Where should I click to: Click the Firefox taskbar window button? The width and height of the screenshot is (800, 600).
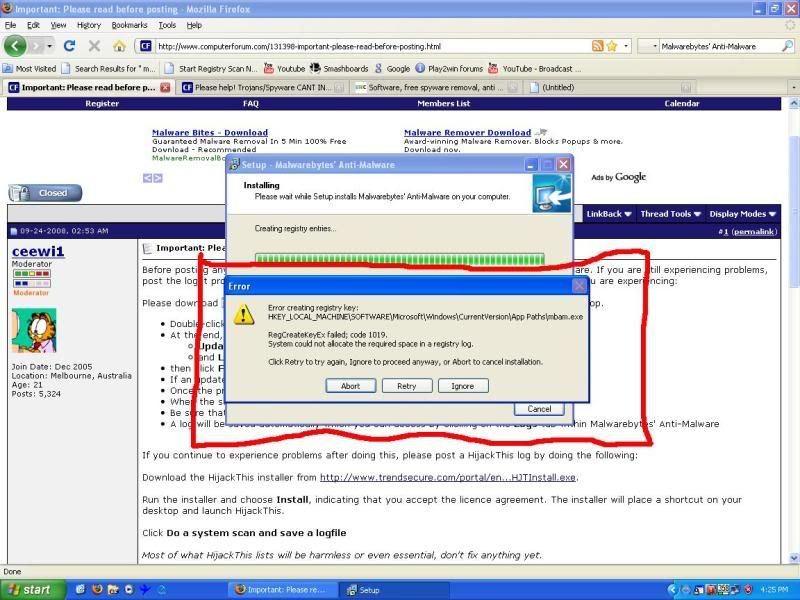point(282,590)
